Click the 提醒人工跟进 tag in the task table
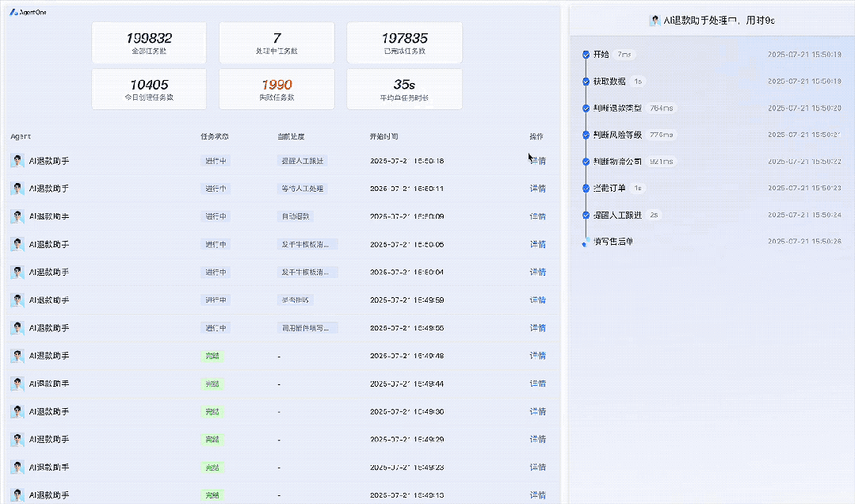Screen dimensions: 855x504 tap(303, 161)
